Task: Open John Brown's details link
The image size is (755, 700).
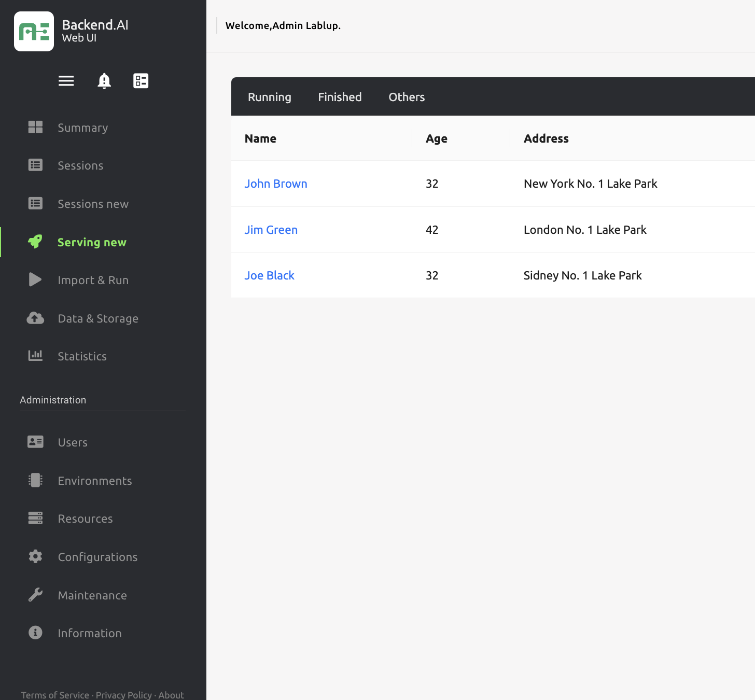Action: click(276, 184)
